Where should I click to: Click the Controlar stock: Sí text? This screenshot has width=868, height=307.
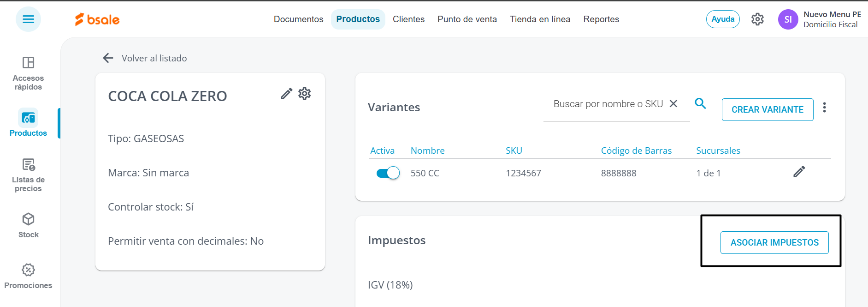(x=151, y=207)
